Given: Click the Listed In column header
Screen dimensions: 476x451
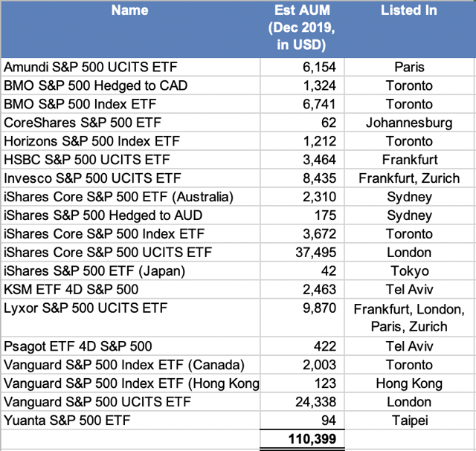Looking at the screenshot, I should pos(408,10).
